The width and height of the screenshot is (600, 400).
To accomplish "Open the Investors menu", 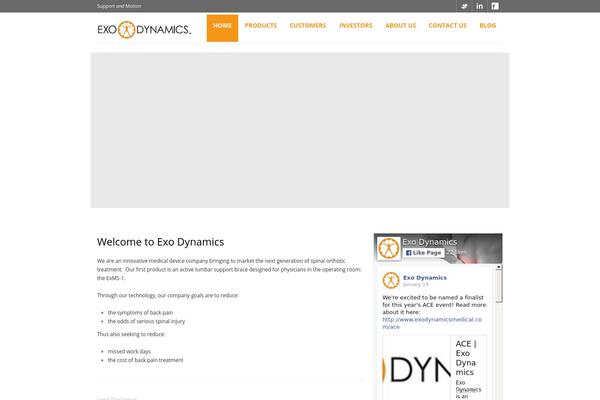I will [355, 26].
